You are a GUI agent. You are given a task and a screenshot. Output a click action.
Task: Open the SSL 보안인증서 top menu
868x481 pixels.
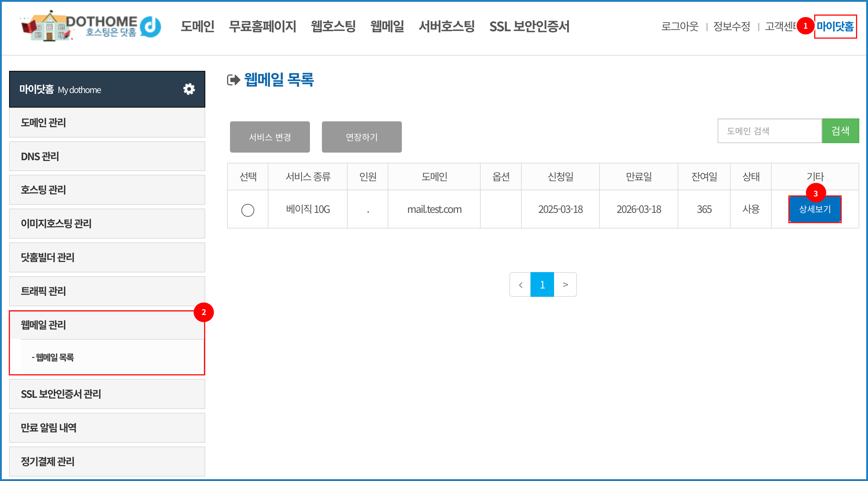click(529, 27)
